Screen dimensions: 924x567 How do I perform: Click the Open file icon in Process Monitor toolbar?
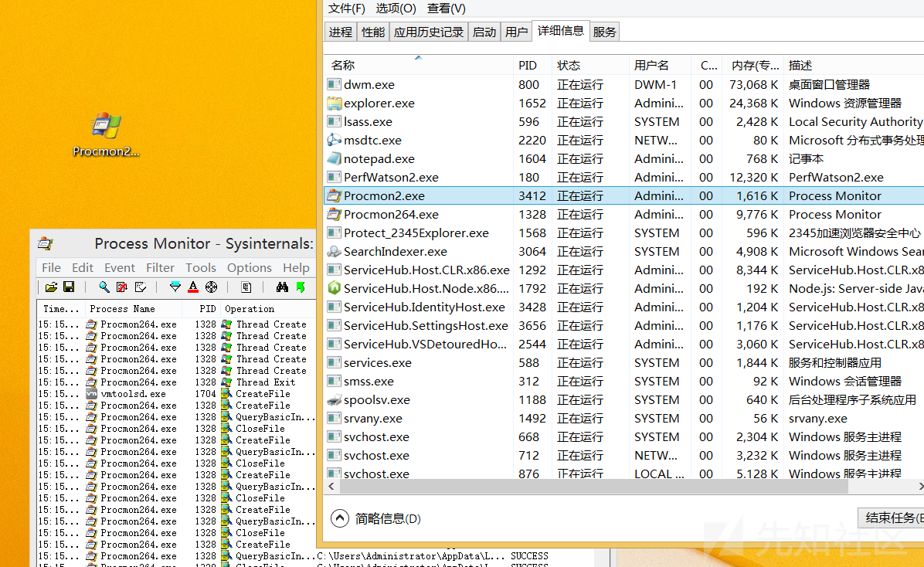point(51,287)
